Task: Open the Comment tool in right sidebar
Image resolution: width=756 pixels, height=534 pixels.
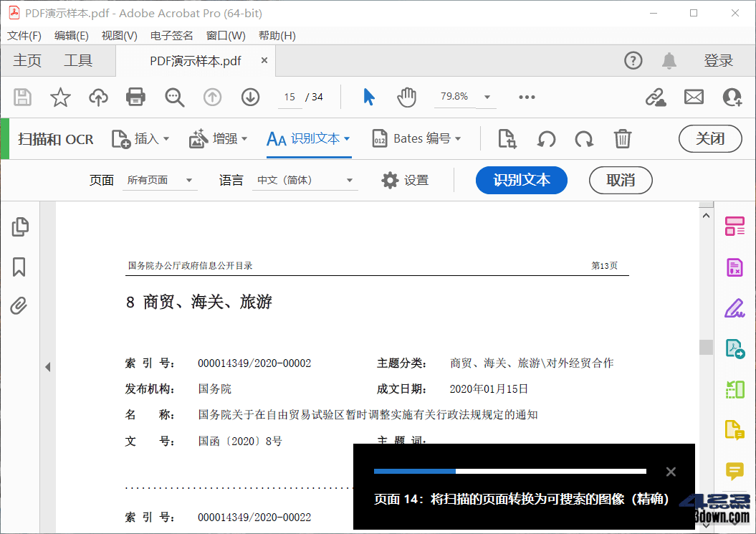Action: [735, 472]
